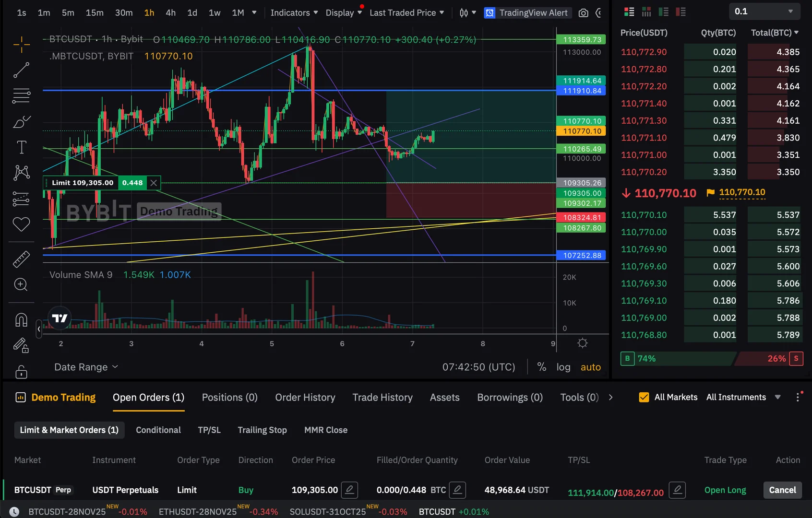This screenshot has height=518, width=812.
Task: Edit the order price pencil icon
Action: point(349,490)
